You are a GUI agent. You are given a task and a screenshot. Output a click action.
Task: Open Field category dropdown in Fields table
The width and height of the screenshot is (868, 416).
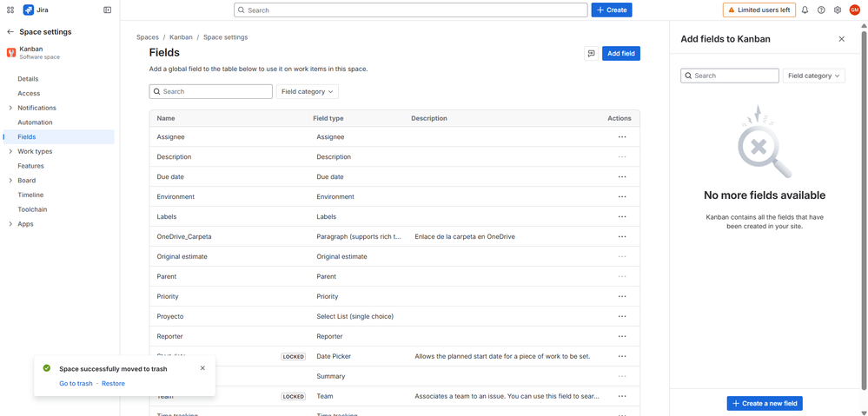point(308,91)
